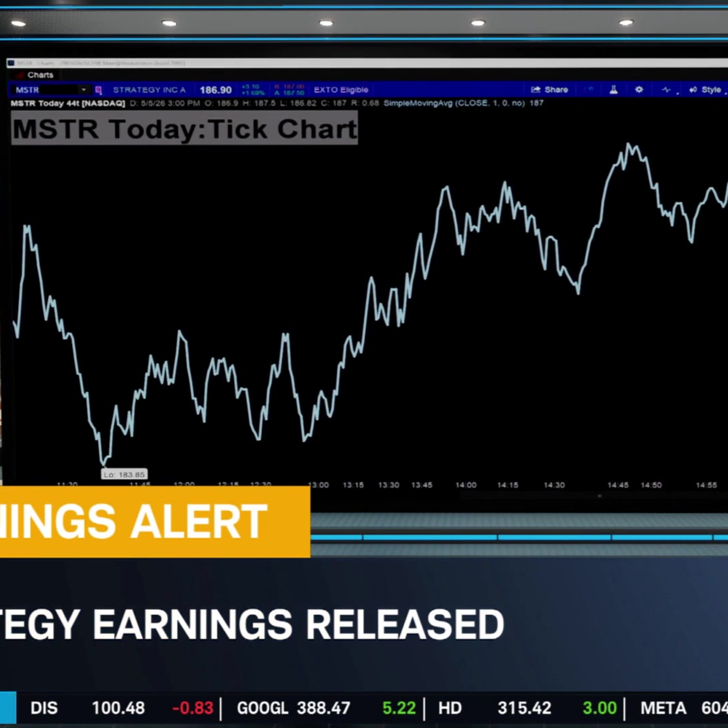Click the 14:30 time axis label
This screenshot has width=728, height=728.
(554, 485)
